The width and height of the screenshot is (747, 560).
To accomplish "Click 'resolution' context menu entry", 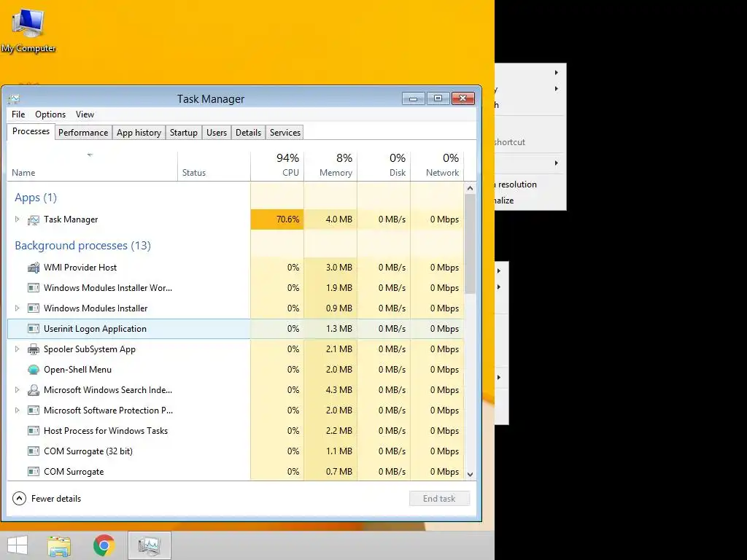I will coord(517,184).
